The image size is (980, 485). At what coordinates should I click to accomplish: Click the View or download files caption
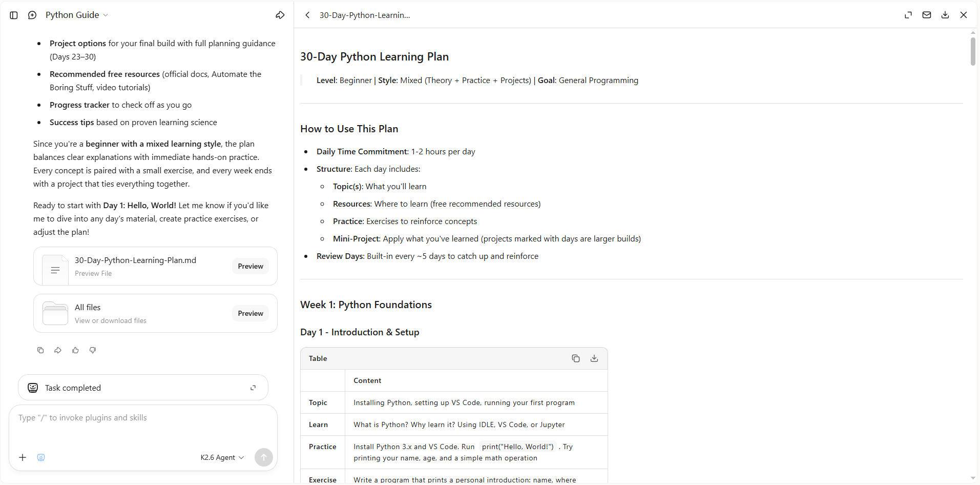[x=111, y=320]
